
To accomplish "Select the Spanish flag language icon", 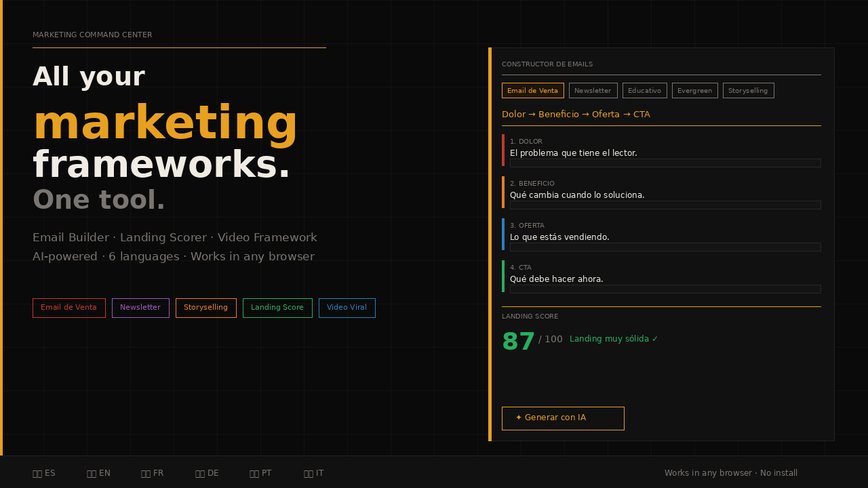I will pyautogui.click(x=36, y=472).
